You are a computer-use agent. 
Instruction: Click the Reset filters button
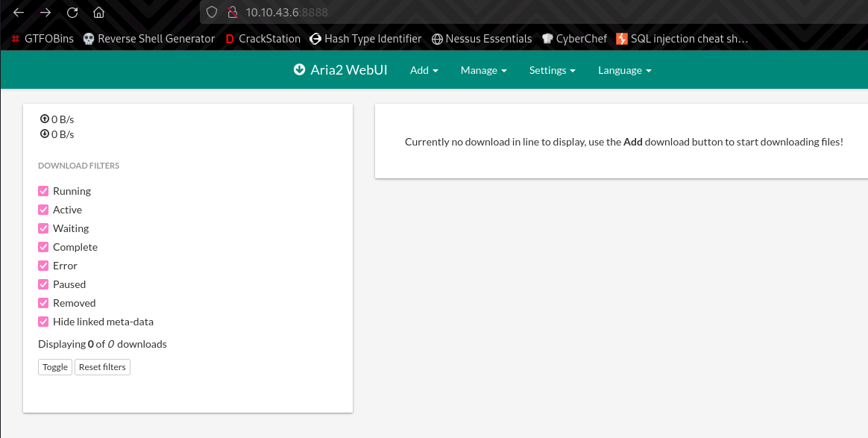coord(102,367)
